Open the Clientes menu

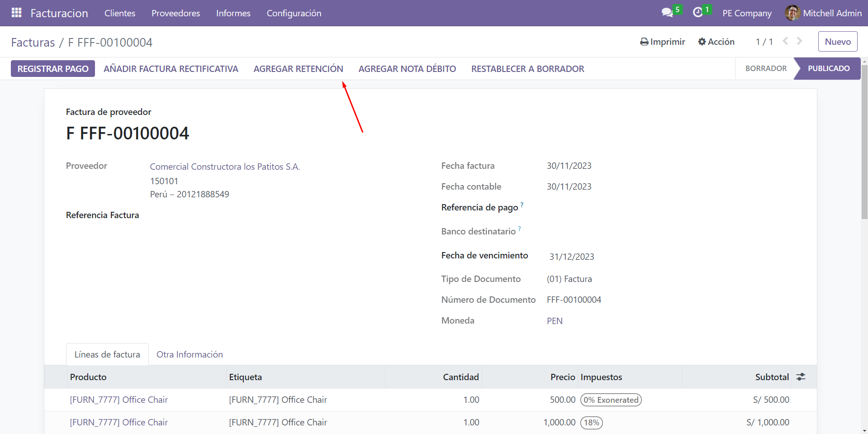tap(120, 13)
